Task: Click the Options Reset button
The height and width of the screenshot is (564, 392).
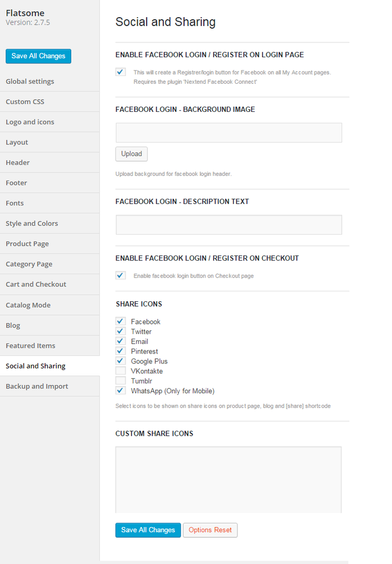Action: click(210, 530)
